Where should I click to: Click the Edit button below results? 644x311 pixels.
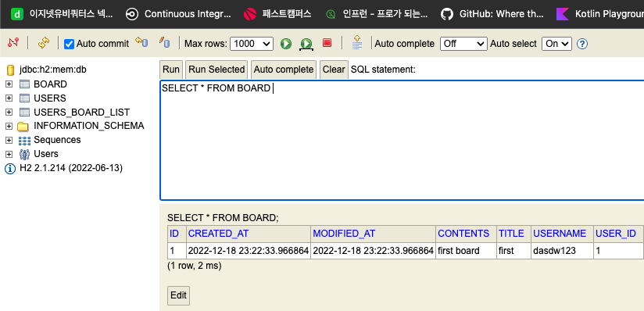click(x=179, y=295)
